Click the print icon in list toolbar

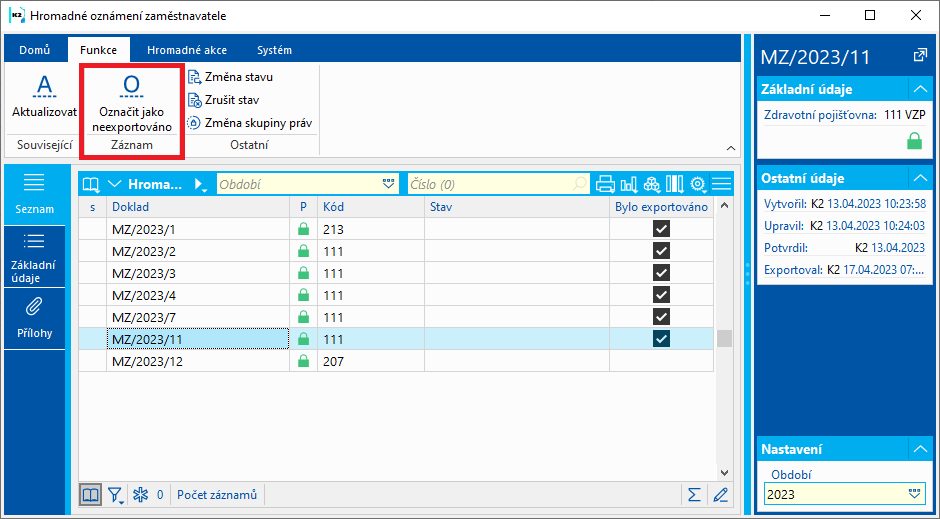click(605, 184)
